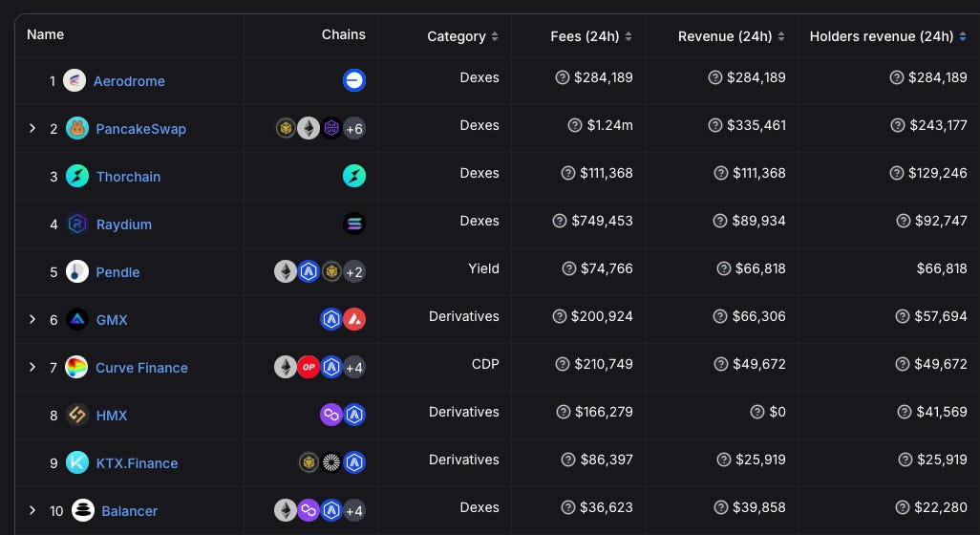Click the Pendle protocol logo
Viewport: 980px width, 535px height.
coord(76,272)
